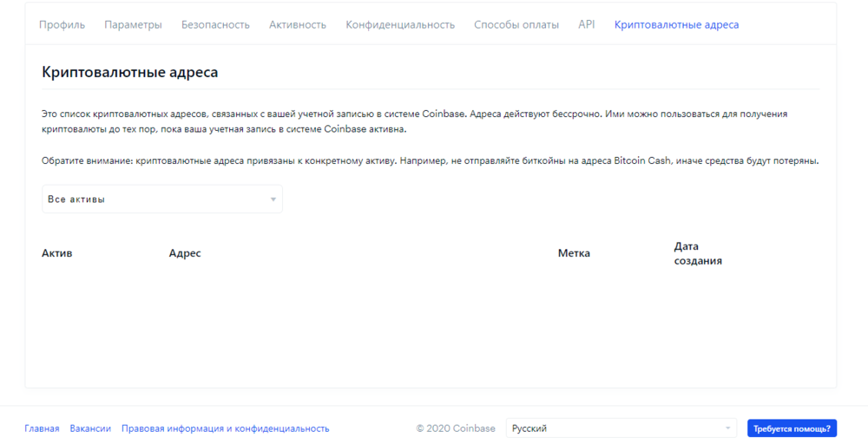The image size is (868, 444).
Task: Click the © 2020 Coinbase text
Action: (x=456, y=428)
